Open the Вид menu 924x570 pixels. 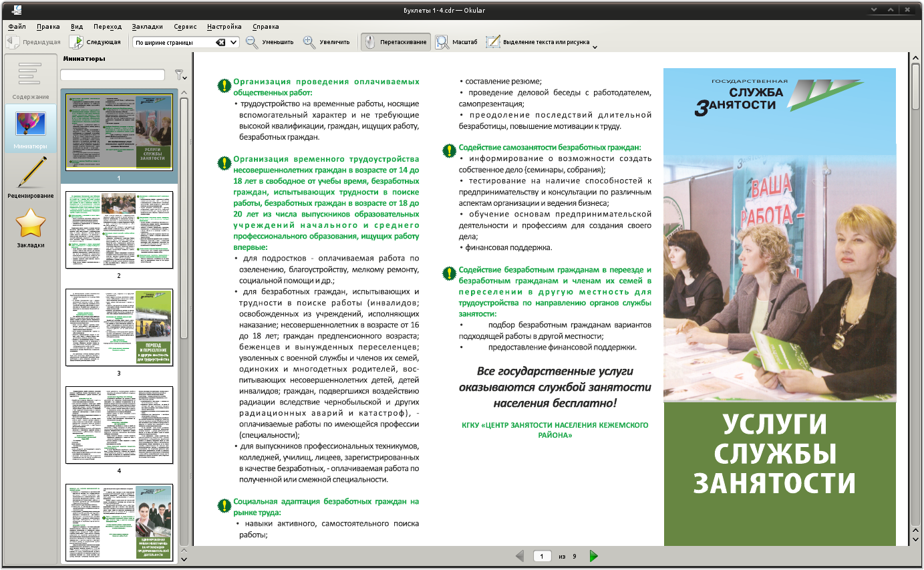(77, 27)
